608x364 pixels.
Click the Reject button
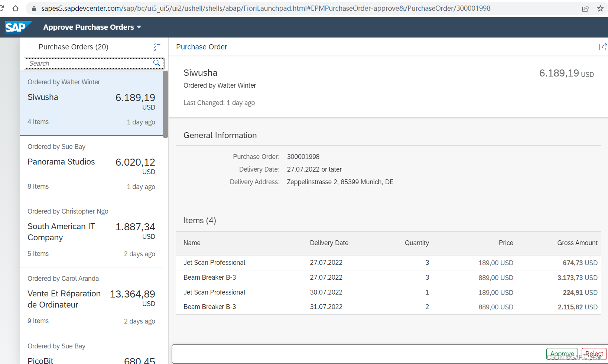594,354
